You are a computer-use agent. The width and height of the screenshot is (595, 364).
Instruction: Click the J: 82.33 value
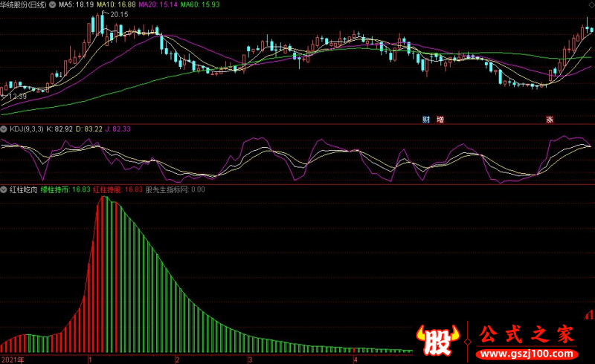click(x=118, y=129)
